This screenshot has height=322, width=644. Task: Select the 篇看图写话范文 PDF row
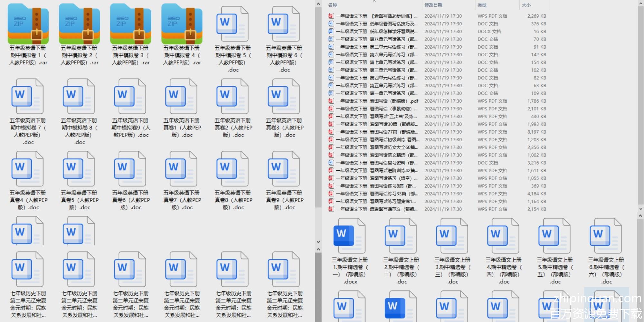tap(437, 209)
